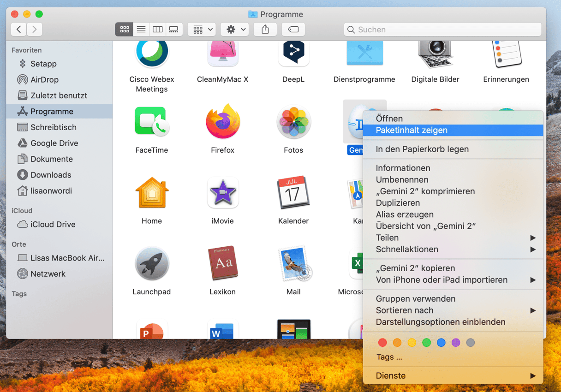This screenshot has height=392, width=561.
Task: Choose Duplizieren from the context menu
Action: (453, 203)
